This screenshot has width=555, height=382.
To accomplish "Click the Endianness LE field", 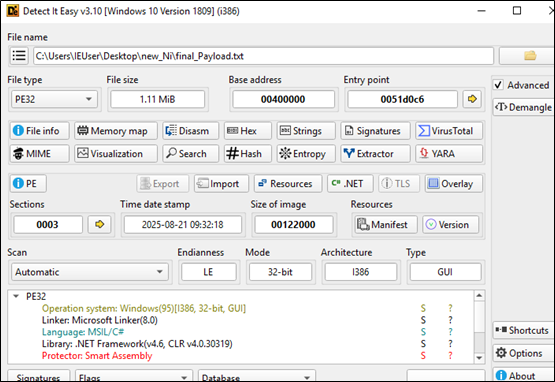I will pos(209,272).
